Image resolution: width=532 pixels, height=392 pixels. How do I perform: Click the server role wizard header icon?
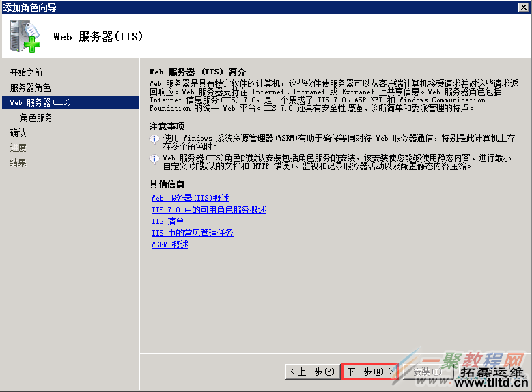tap(25, 36)
